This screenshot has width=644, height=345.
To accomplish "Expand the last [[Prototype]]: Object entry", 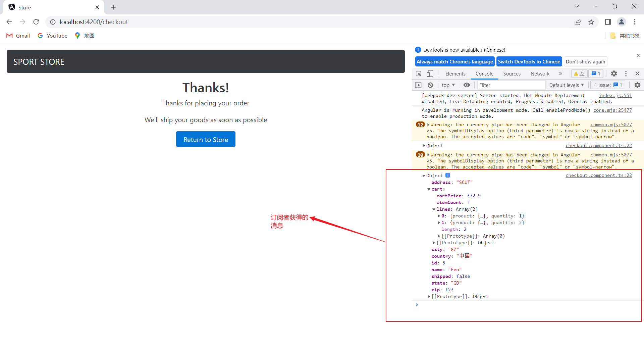I will tap(429, 297).
